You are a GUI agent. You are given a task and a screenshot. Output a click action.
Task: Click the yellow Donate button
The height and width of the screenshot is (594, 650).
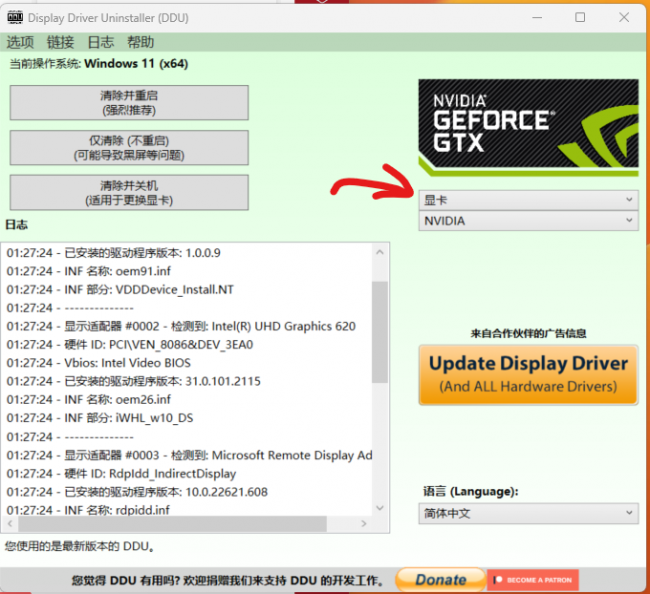pos(440,579)
